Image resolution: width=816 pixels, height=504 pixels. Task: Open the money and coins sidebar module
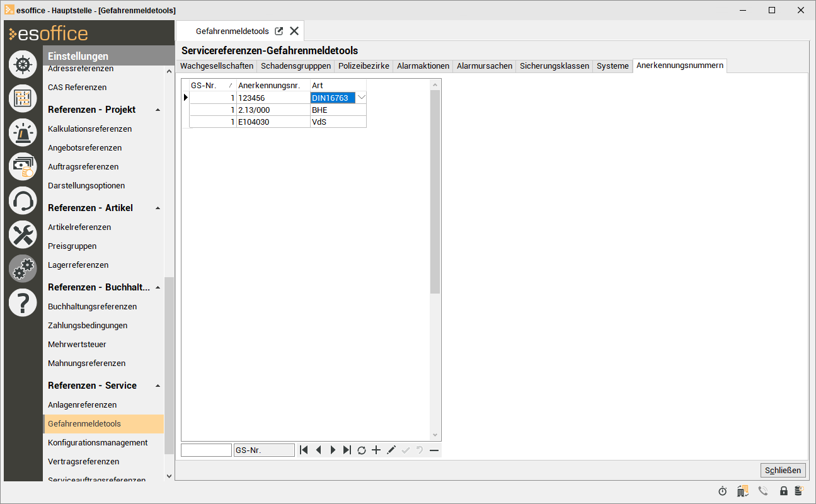(x=23, y=167)
